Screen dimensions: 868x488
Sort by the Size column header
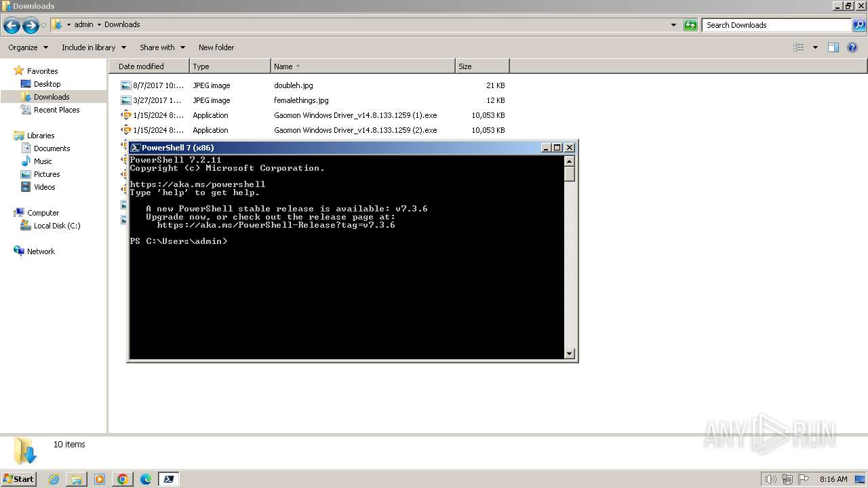click(x=482, y=66)
